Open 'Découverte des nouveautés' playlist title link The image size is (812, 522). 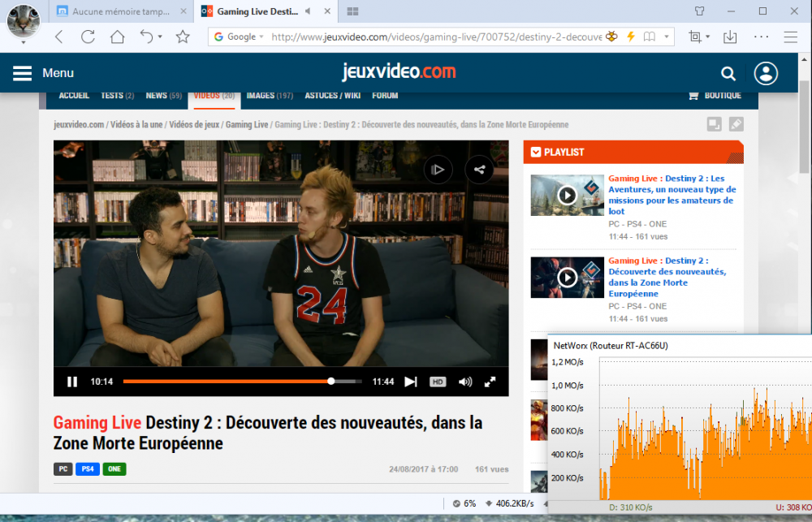point(667,277)
